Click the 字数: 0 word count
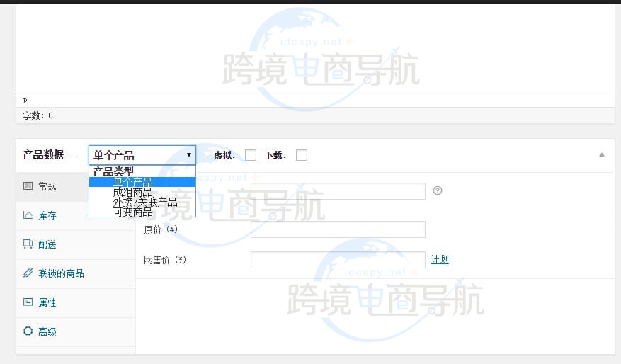This screenshot has width=621, height=364. [38, 115]
